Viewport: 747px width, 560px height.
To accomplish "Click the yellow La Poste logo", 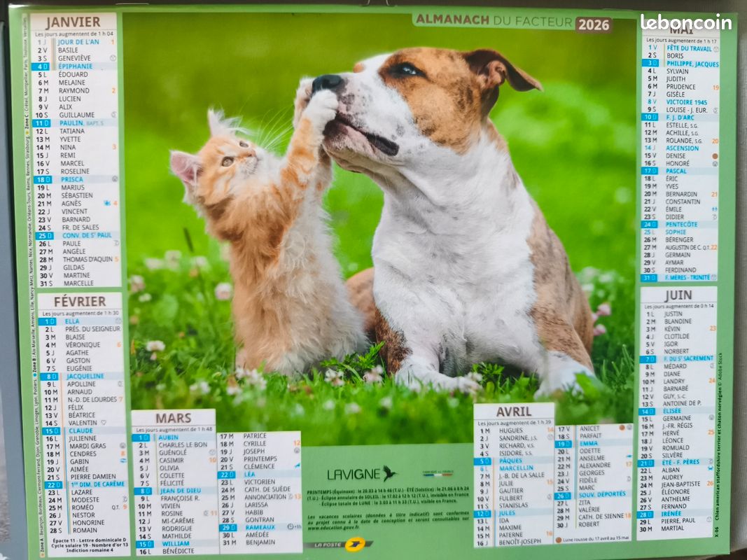I will (x=355, y=545).
